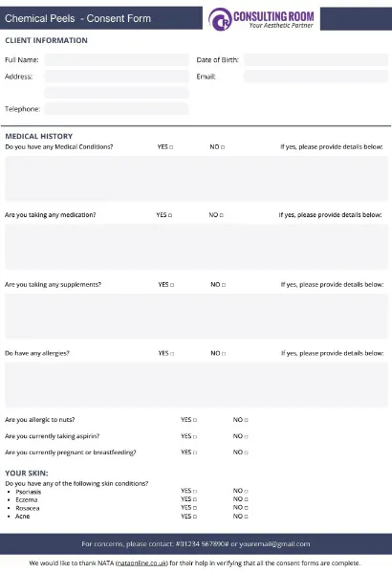The height and width of the screenshot is (574, 392).
Task: Select YES for pregnant or breastfeeding
Action: pos(195,453)
